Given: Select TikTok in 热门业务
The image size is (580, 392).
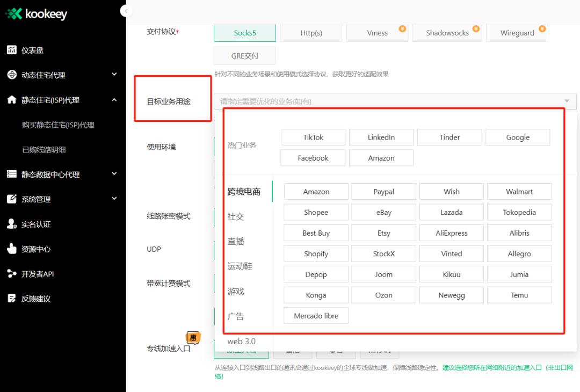Looking at the screenshot, I should [313, 137].
